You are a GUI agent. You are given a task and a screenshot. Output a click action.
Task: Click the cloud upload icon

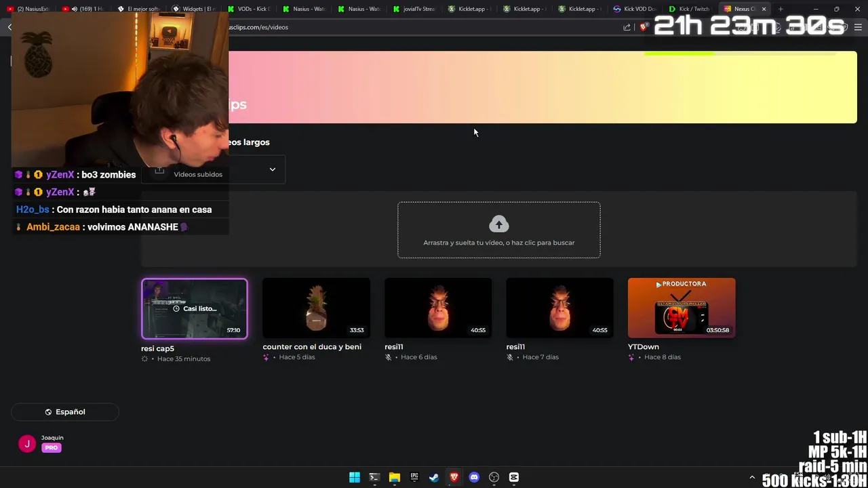tap(498, 224)
